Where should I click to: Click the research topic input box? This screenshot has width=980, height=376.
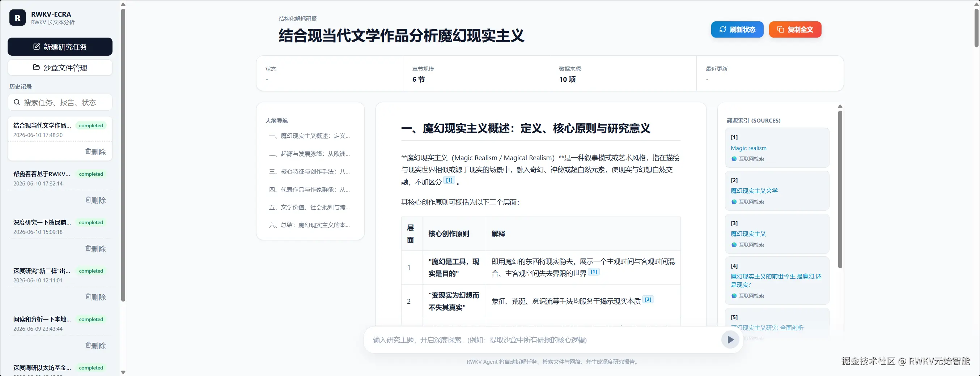tap(544, 339)
